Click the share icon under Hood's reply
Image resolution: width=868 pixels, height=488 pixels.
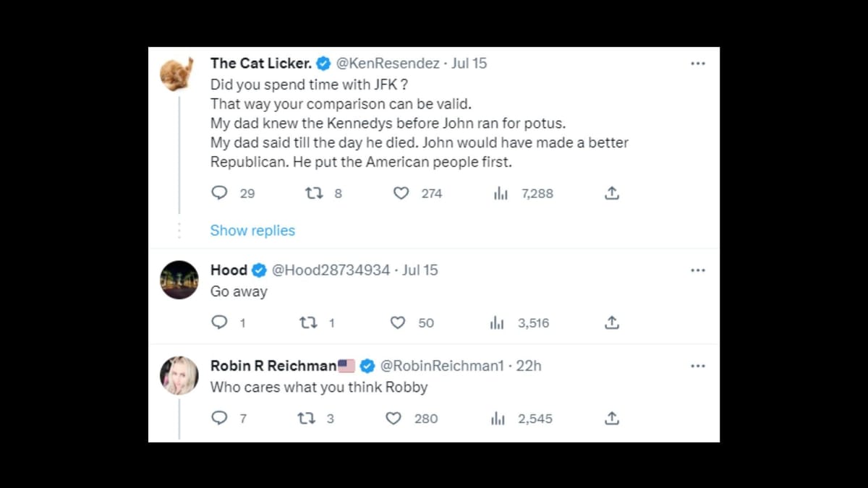click(611, 322)
